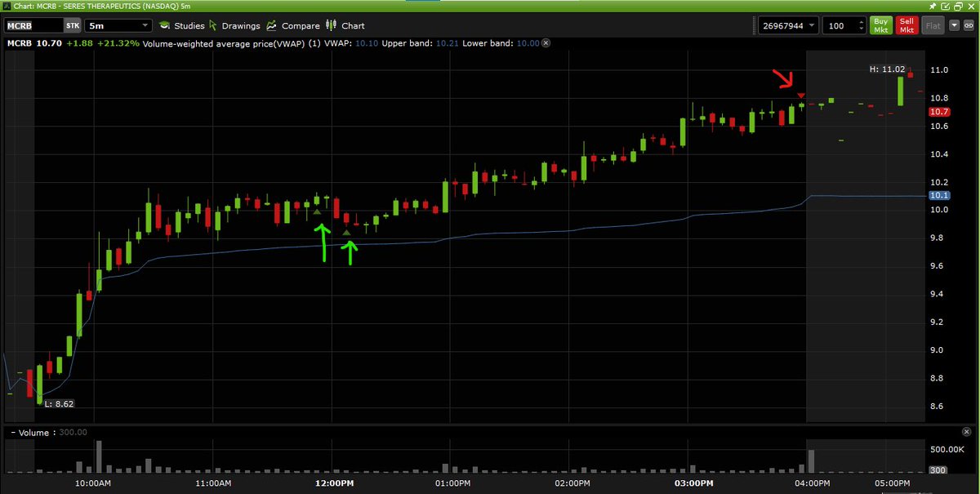This screenshot has width=980, height=494.
Task: Click the Flat position button
Action: coord(932,25)
